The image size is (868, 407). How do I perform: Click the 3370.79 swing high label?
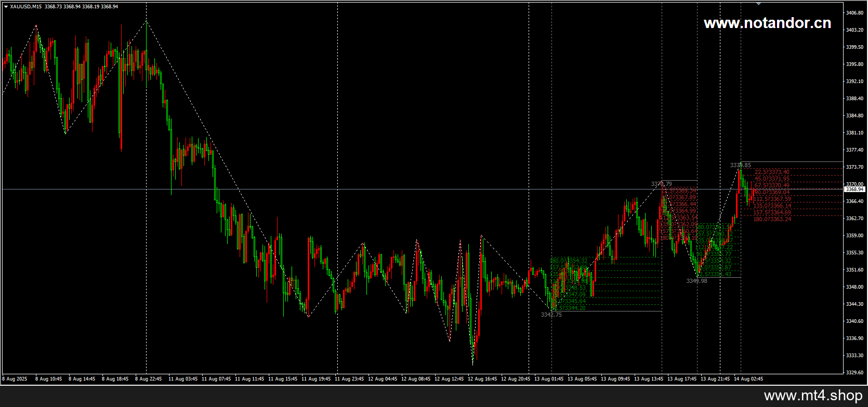661,184
